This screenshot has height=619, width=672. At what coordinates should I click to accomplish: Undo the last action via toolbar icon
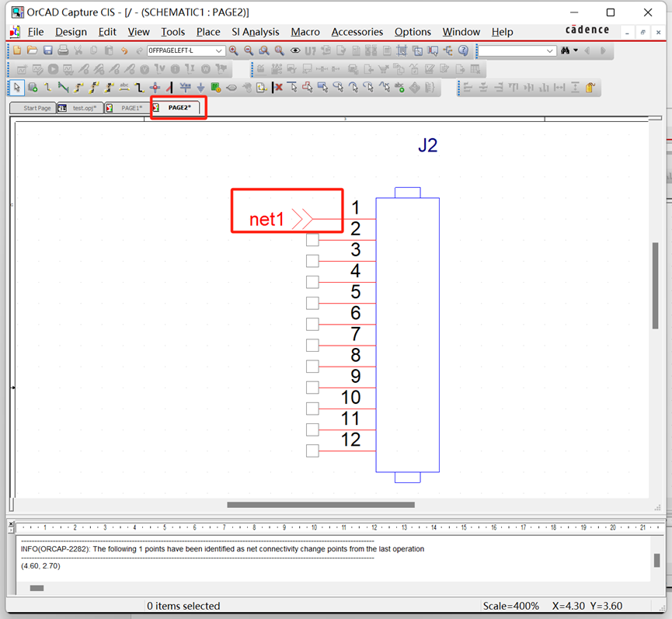124,50
